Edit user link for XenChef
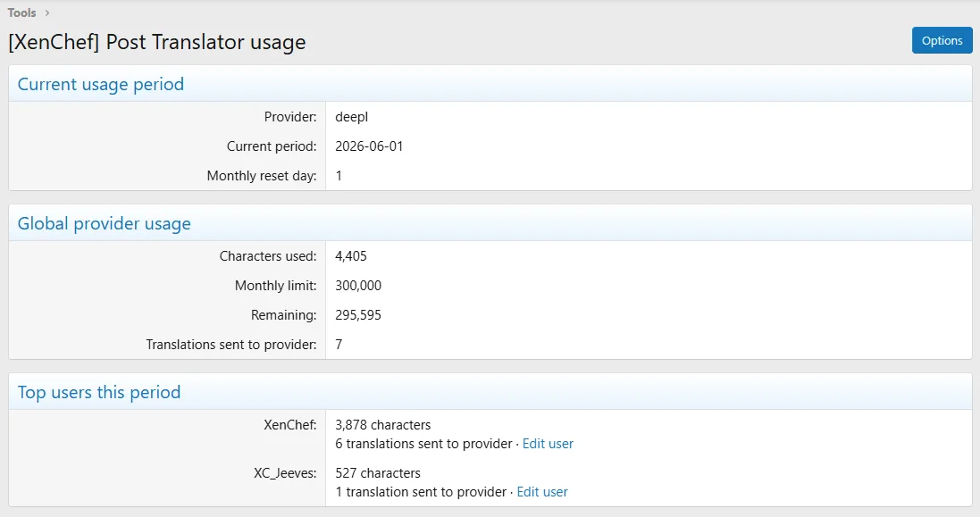The height and width of the screenshot is (517, 980). pyautogui.click(x=548, y=444)
